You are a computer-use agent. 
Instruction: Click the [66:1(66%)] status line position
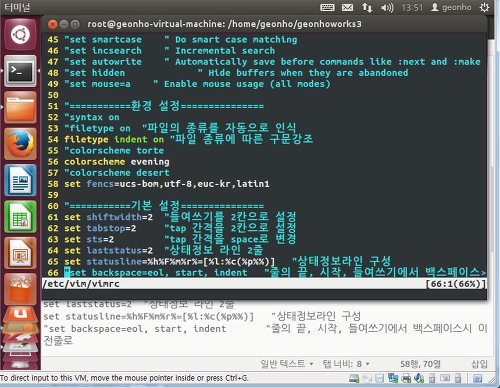pos(456,284)
